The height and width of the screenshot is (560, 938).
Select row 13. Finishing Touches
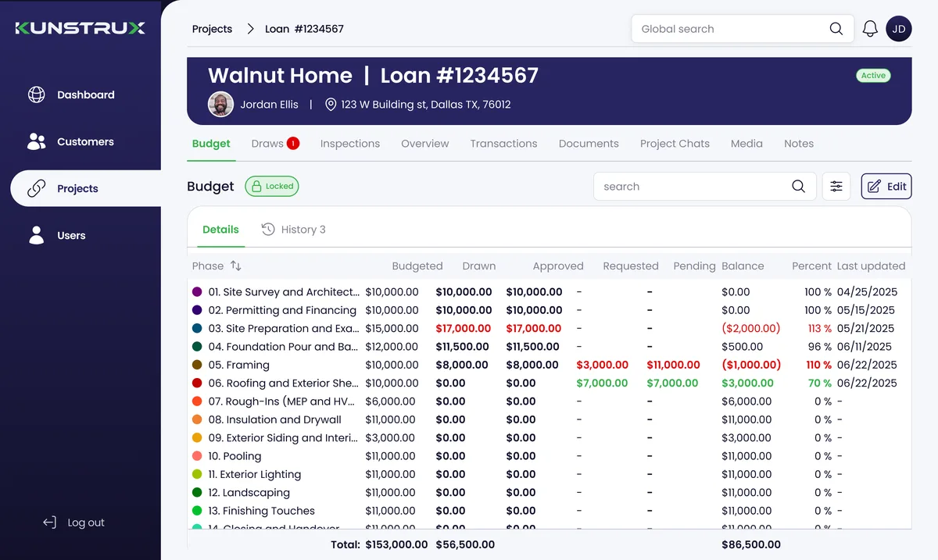[549, 511]
